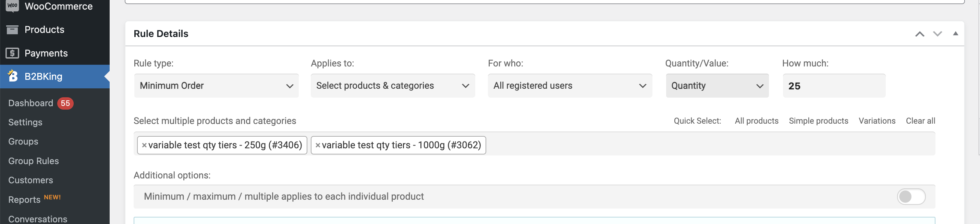Open the Customers submenu
This screenshot has width=980, height=224.
[x=30, y=180]
